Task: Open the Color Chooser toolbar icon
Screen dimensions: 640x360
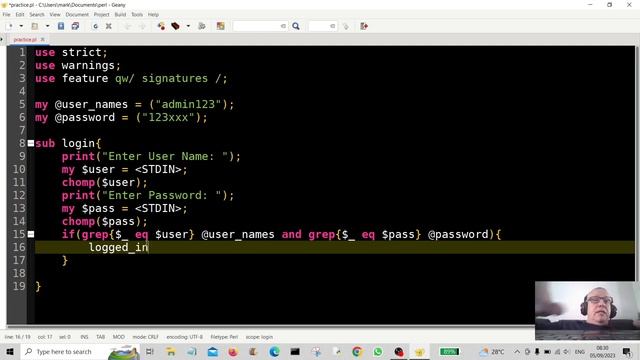Action: point(220,26)
